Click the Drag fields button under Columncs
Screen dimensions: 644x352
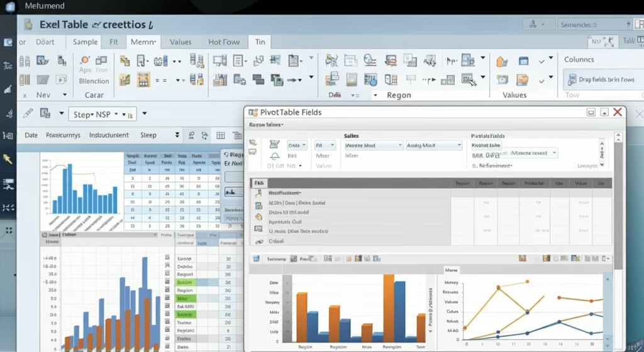(x=601, y=80)
